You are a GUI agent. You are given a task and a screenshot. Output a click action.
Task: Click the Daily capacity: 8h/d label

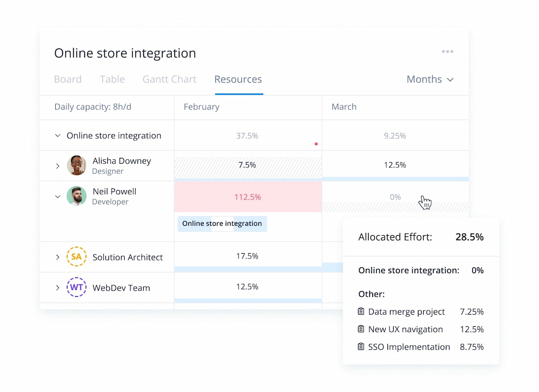[93, 107]
